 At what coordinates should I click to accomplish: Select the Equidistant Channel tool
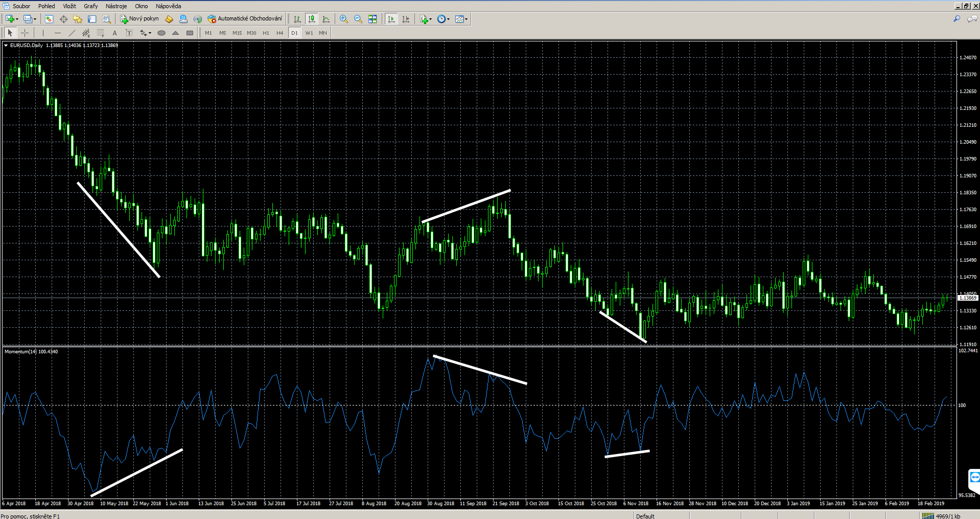tap(86, 33)
